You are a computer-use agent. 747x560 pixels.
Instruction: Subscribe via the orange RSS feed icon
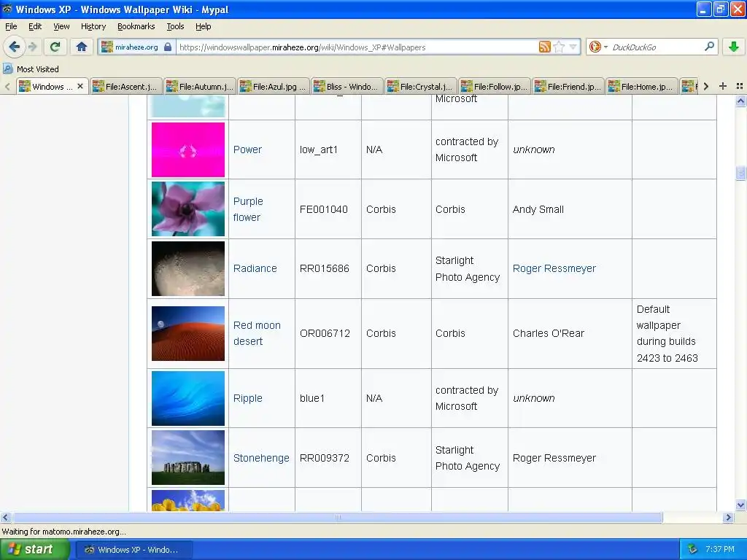(x=544, y=47)
